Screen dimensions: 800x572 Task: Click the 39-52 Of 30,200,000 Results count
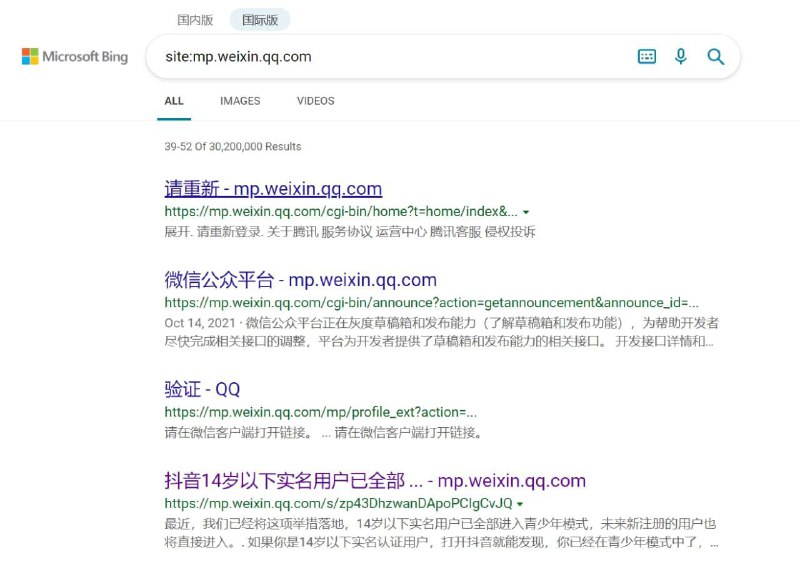pos(233,146)
